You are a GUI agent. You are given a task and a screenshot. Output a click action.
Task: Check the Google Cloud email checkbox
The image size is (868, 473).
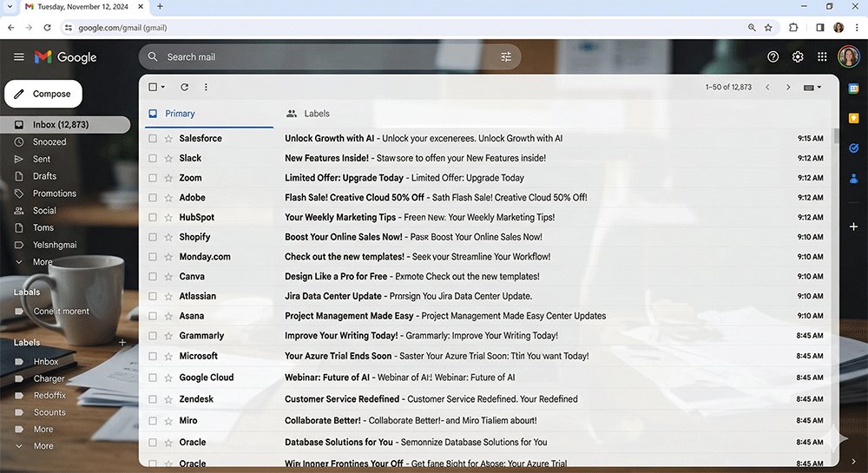(153, 378)
